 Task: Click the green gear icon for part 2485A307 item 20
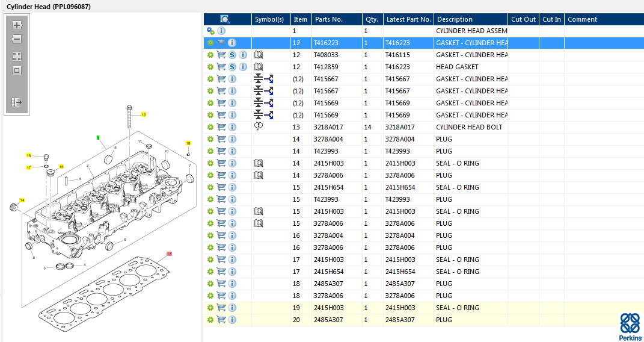(210, 320)
